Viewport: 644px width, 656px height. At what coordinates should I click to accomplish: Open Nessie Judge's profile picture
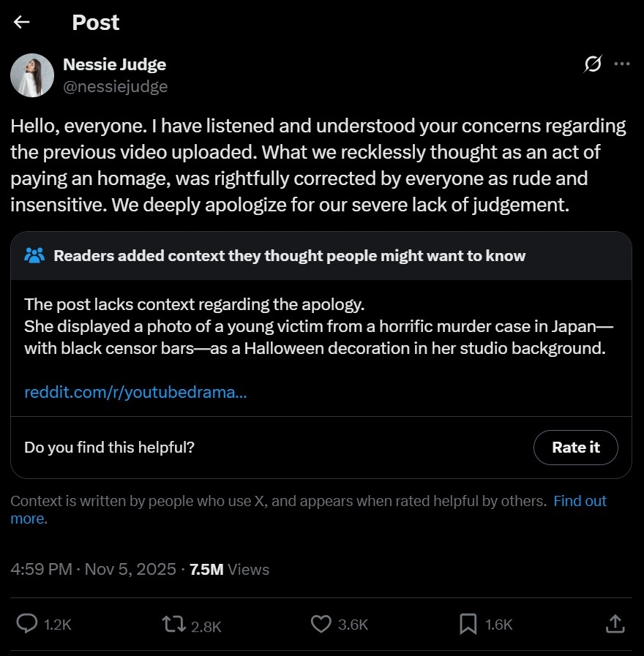(32, 75)
